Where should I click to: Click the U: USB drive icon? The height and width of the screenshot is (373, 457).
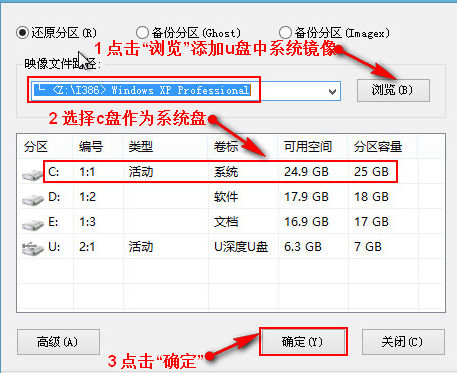(32, 249)
